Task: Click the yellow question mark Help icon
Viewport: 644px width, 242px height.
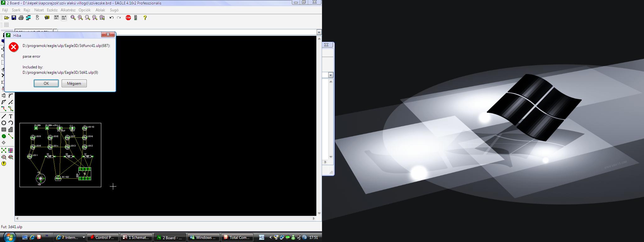Action: point(145,18)
